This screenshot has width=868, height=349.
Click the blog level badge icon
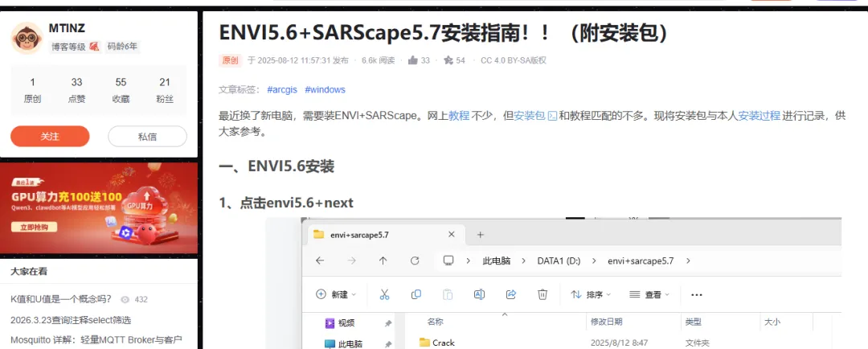pos(95,47)
